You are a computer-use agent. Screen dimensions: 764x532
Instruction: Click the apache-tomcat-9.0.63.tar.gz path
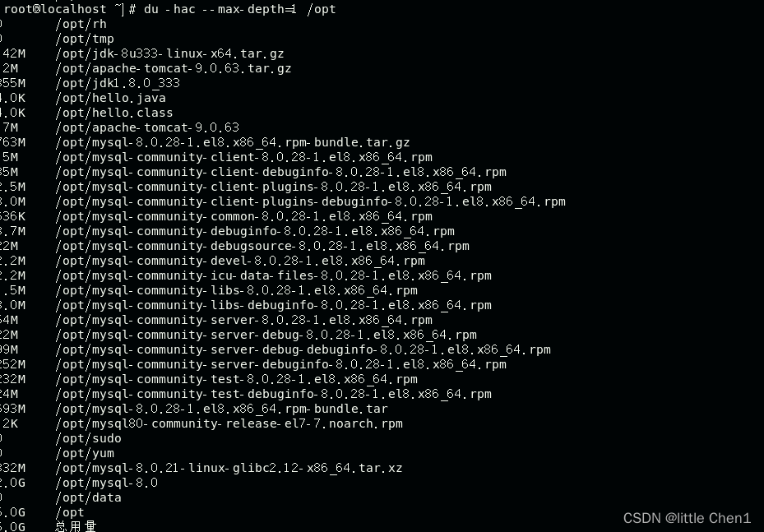point(174,68)
